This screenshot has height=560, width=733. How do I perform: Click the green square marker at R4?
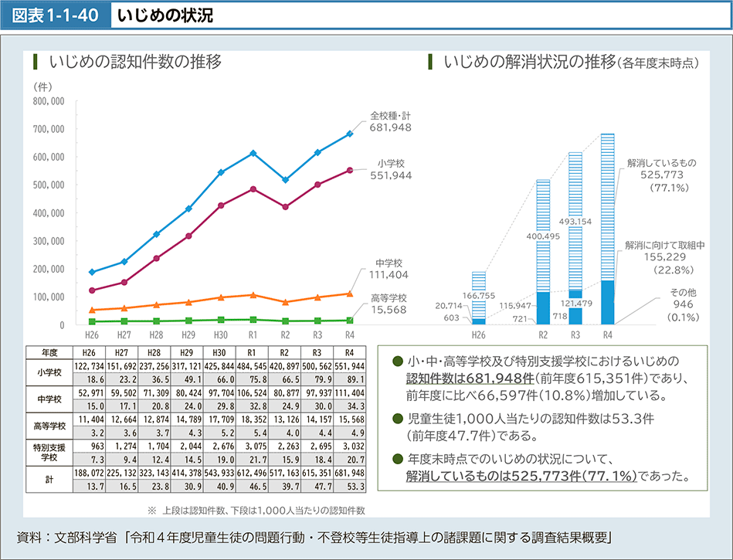[x=349, y=320]
